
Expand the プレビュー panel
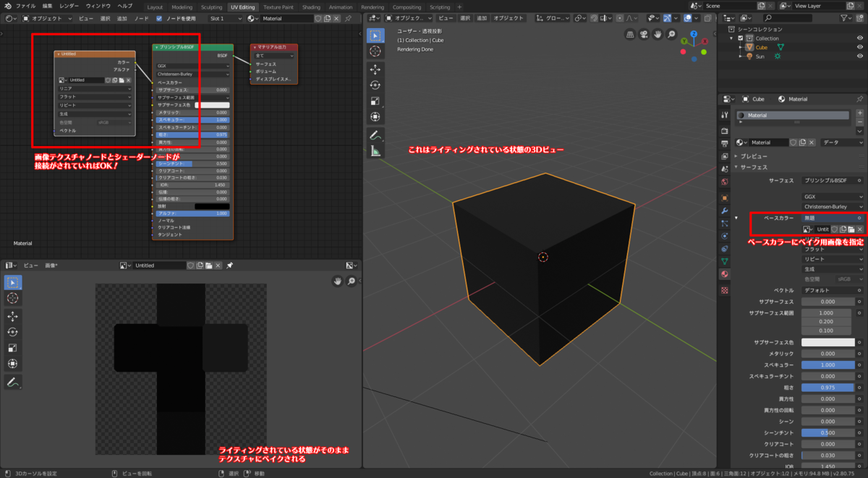[737, 156]
